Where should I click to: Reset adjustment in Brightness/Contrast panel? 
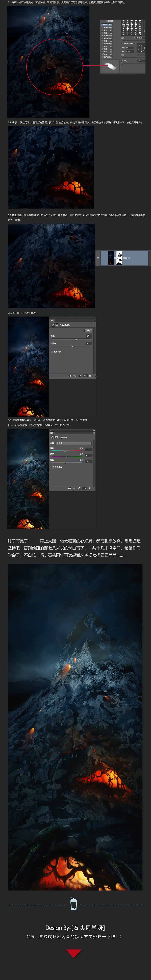tap(80, 376)
